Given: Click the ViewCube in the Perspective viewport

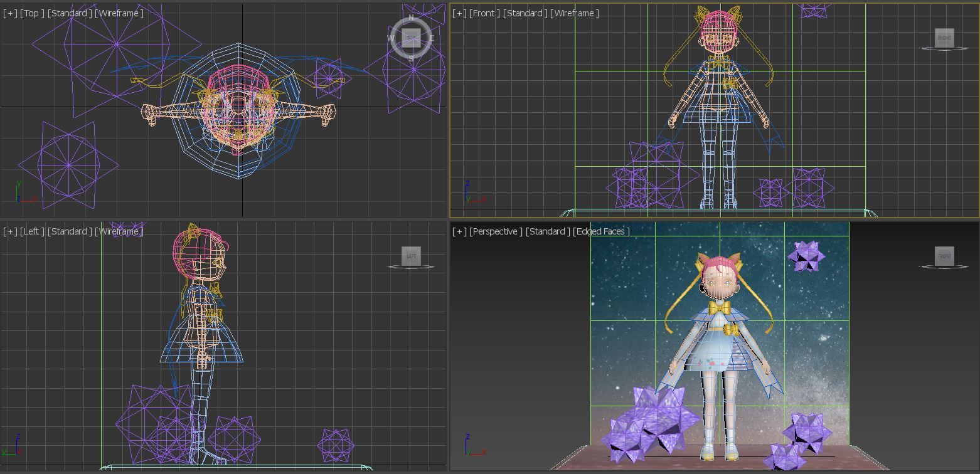Looking at the screenshot, I should coord(944,256).
